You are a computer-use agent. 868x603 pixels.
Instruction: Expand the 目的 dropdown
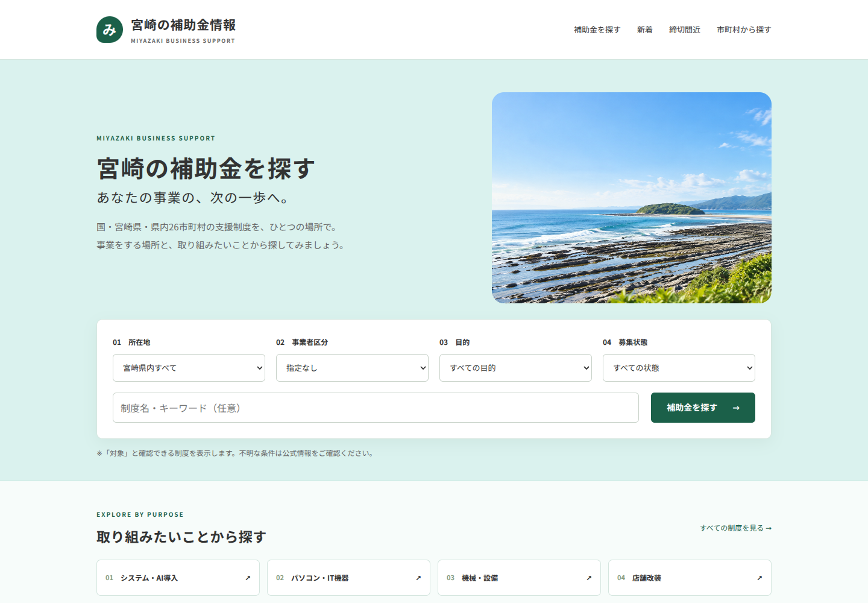click(515, 368)
